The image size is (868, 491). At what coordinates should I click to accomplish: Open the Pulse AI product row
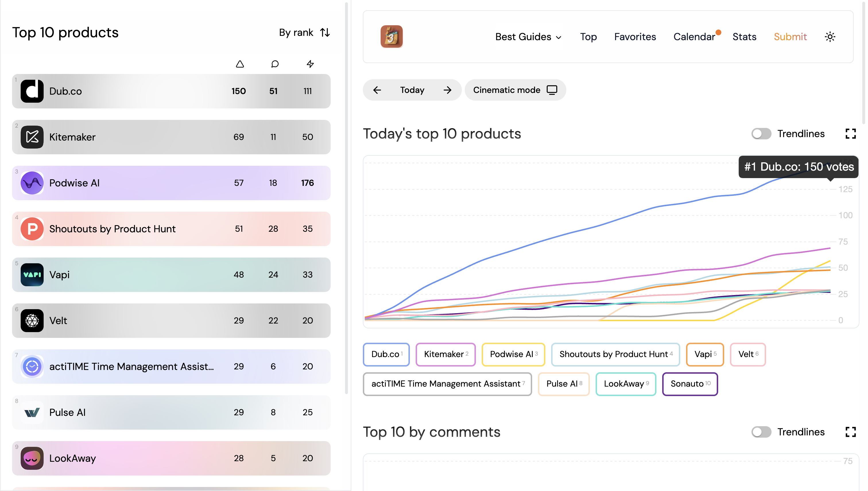(171, 412)
